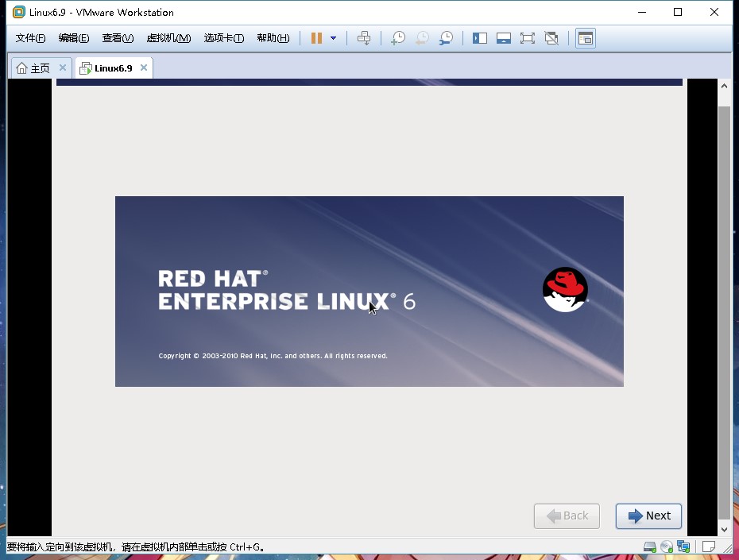Send Ctrl+Alt+Del to the VM
The width and height of the screenshot is (739, 560).
pos(364,38)
